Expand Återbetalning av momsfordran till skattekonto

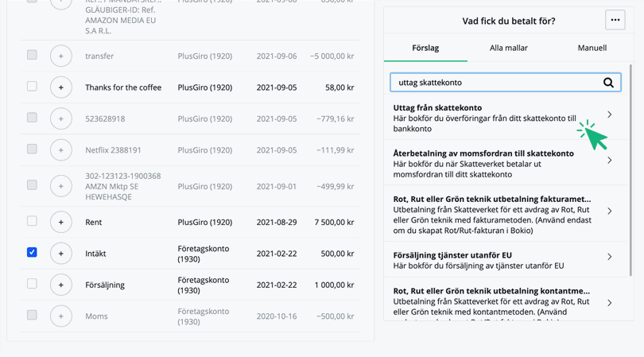[610, 161]
